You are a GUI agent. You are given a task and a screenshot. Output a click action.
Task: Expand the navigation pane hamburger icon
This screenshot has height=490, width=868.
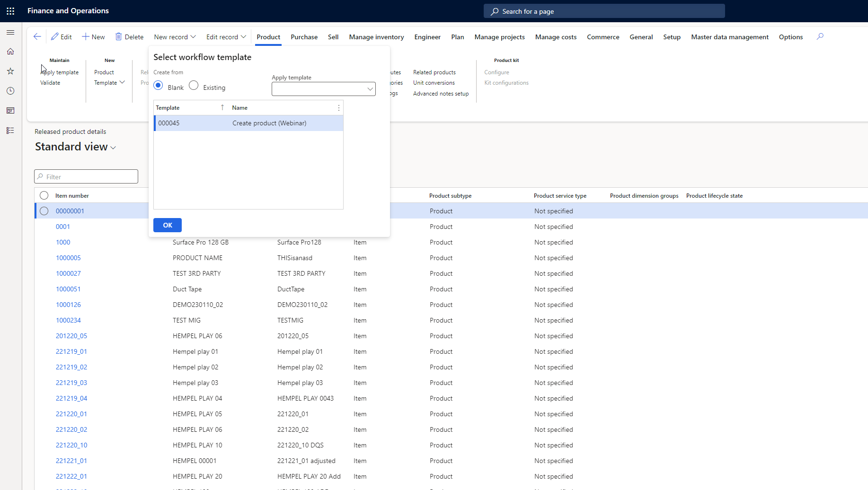coord(10,32)
